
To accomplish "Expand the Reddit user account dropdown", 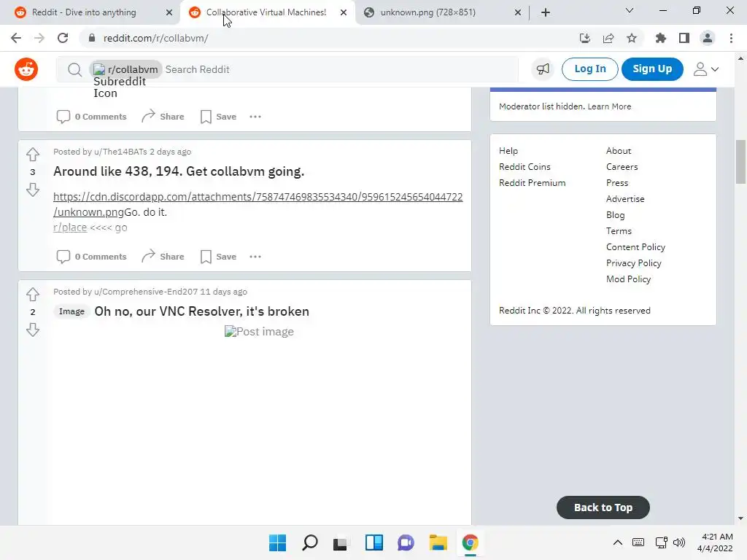I will (705, 69).
